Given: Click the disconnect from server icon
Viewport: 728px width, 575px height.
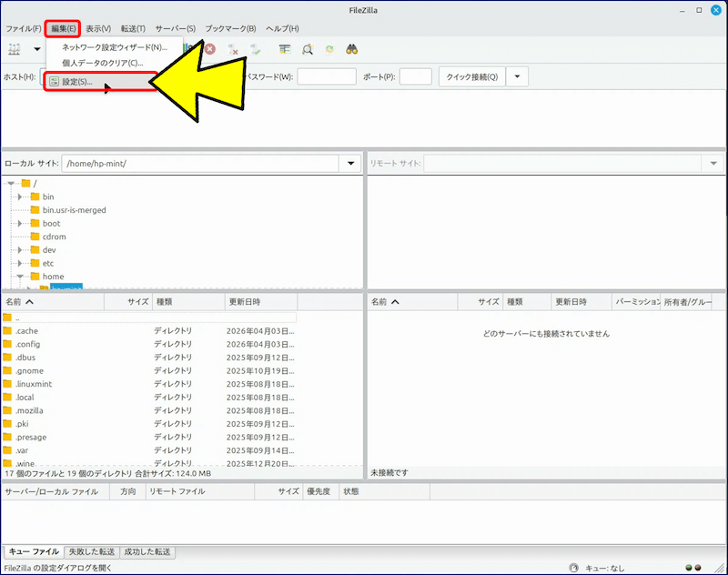Looking at the screenshot, I should pyautogui.click(x=234, y=49).
